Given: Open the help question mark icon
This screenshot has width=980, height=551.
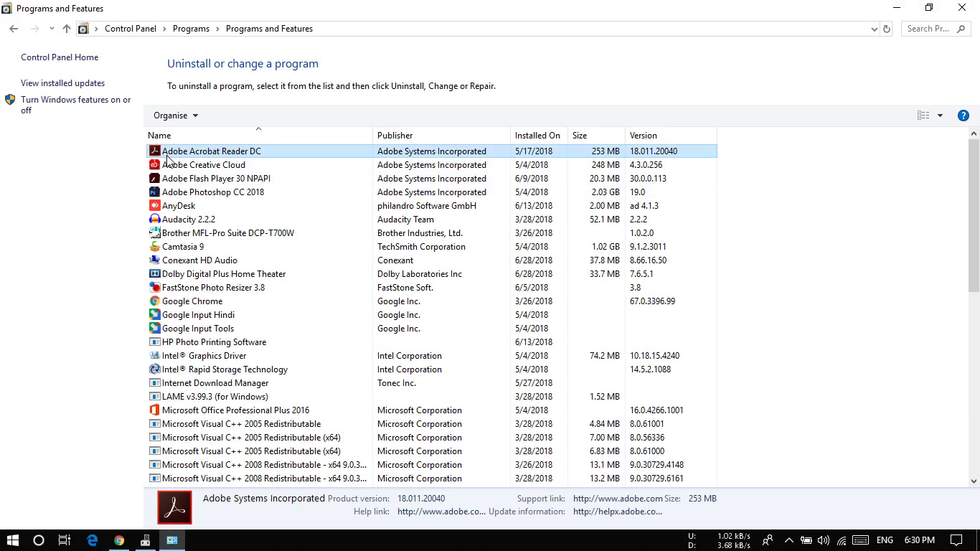Looking at the screenshot, I should click(963, 116).
